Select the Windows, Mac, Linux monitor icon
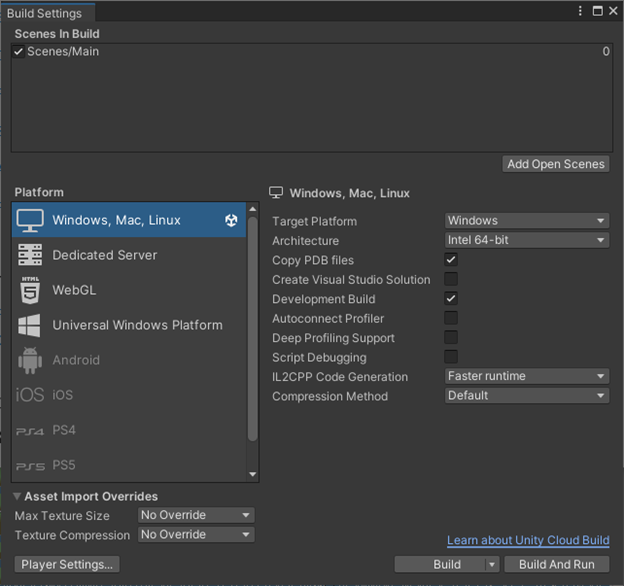 pos(30,220)
